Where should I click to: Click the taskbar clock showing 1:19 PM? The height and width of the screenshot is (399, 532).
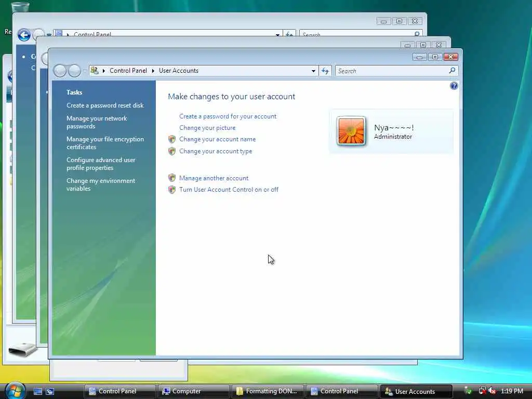(512, 391)
